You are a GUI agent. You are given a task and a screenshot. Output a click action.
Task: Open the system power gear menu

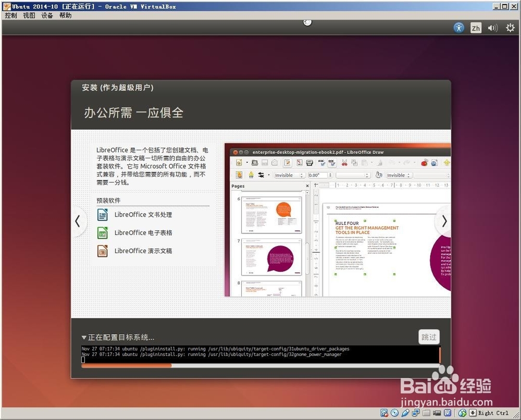point(510,28)
